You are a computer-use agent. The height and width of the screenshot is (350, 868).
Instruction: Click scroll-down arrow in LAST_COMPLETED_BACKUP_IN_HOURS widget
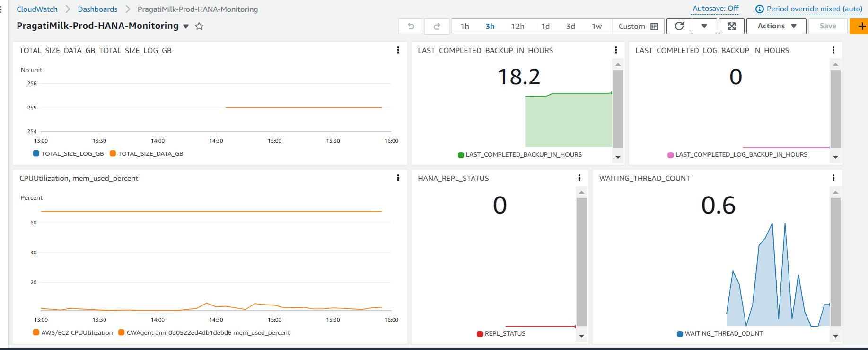618,157
